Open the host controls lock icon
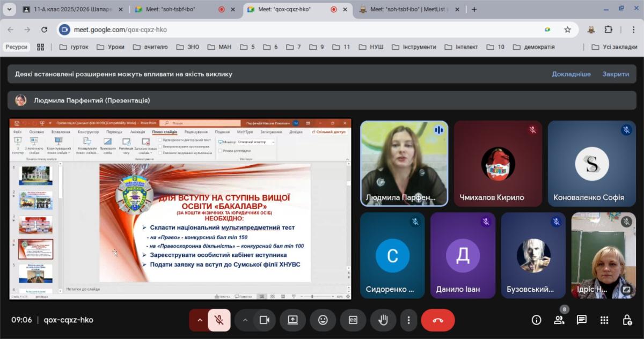The height and width of the screenshot is (339, 644). pos(627,320)
